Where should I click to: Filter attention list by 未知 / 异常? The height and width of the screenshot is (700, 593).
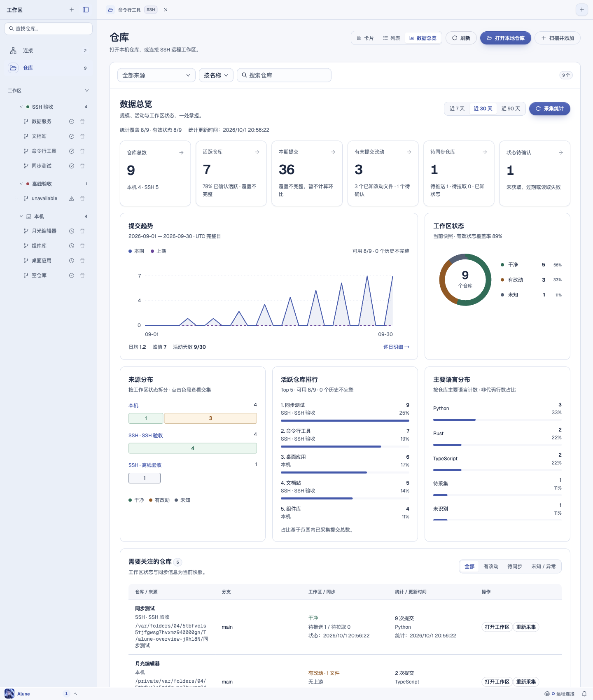point(544,567)
